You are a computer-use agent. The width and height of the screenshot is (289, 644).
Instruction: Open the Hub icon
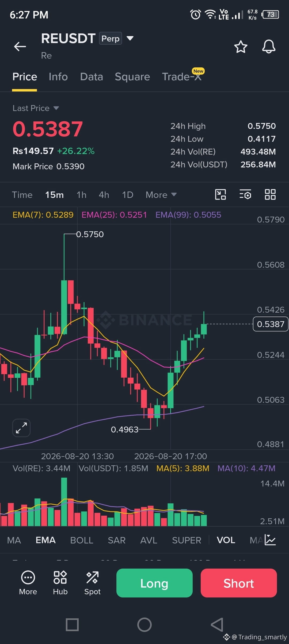pos(60,582)
